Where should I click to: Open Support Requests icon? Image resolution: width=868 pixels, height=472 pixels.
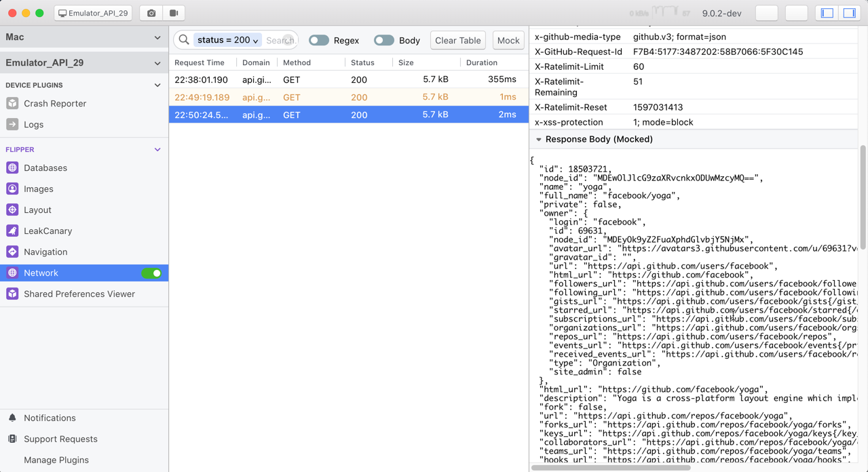point(12,439)
